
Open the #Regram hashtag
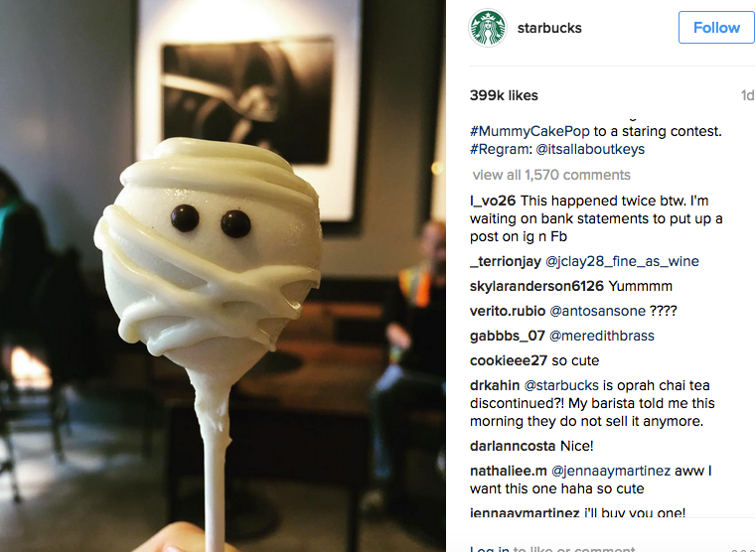501,149
